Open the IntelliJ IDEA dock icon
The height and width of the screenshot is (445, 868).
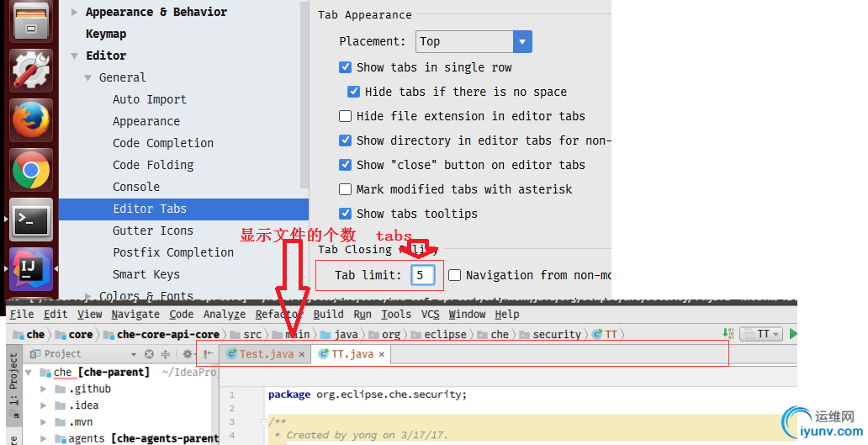coord(30,268)
